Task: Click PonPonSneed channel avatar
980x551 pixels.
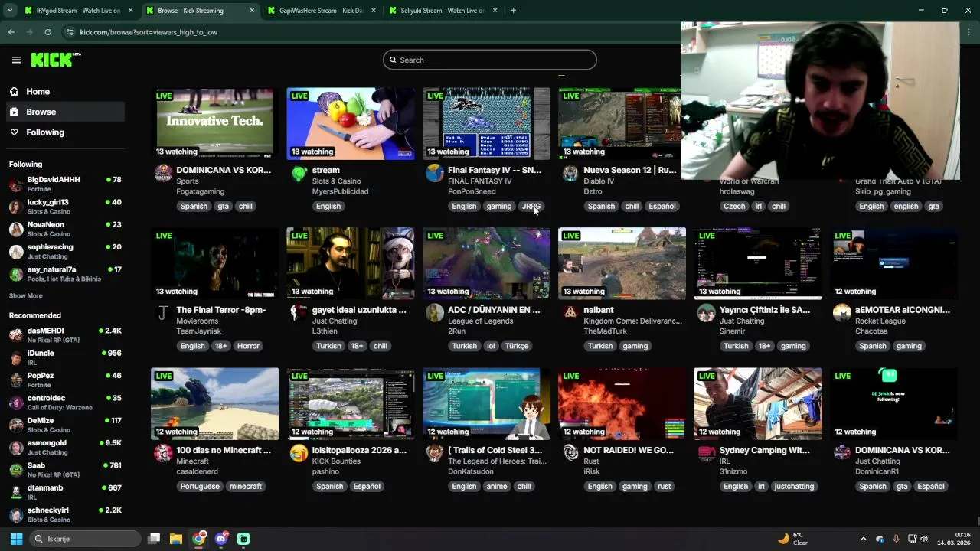Action: (x=435, y=173)
